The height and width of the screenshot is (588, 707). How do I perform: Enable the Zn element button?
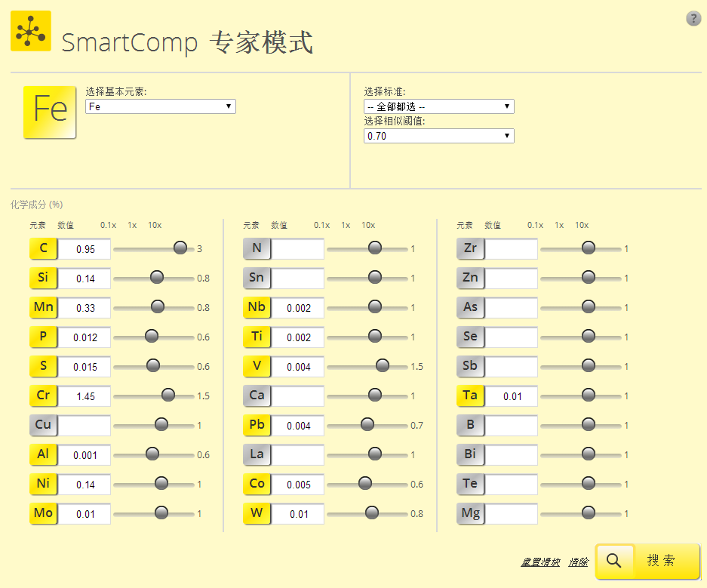(470, 278)
